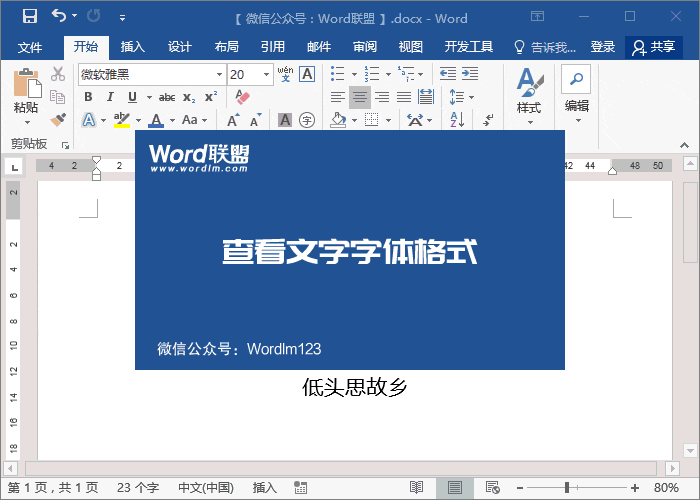
Task: Align text right
Action: (x=382, y=97)
